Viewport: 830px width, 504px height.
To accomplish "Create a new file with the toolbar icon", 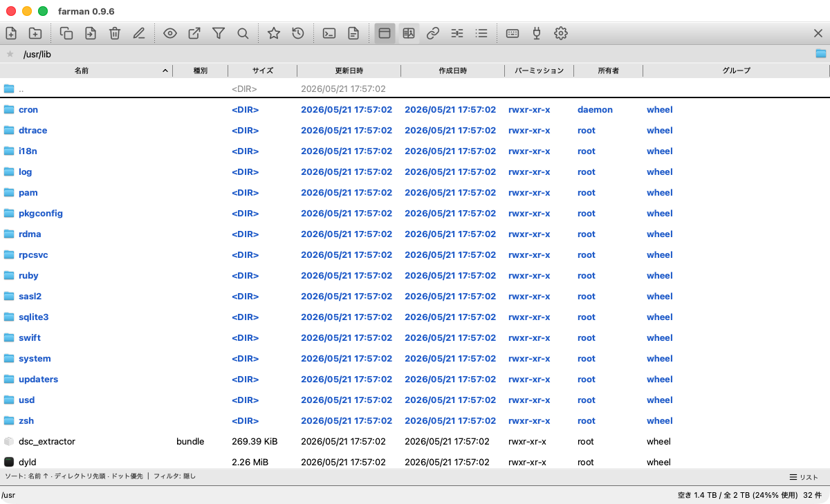I will pos(11,33).
